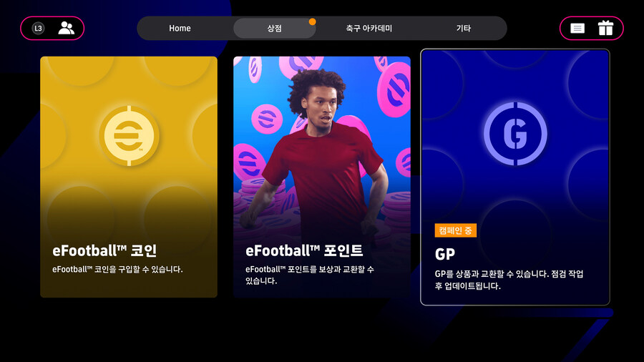644x362 pixels.
Task: Click the eFootball 포인트 exchange description
Action: tap(310, 275)
